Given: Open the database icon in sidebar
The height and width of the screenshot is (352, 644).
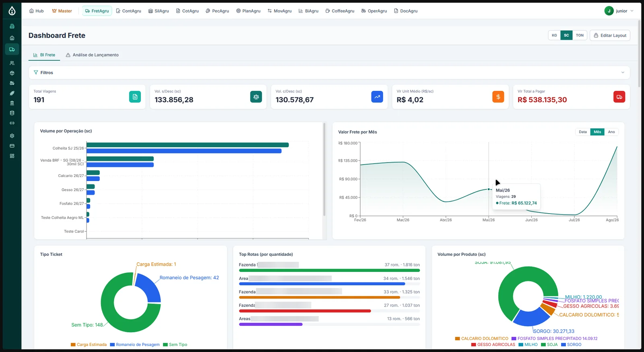Looking at the screenshot, I should point(12,113).
